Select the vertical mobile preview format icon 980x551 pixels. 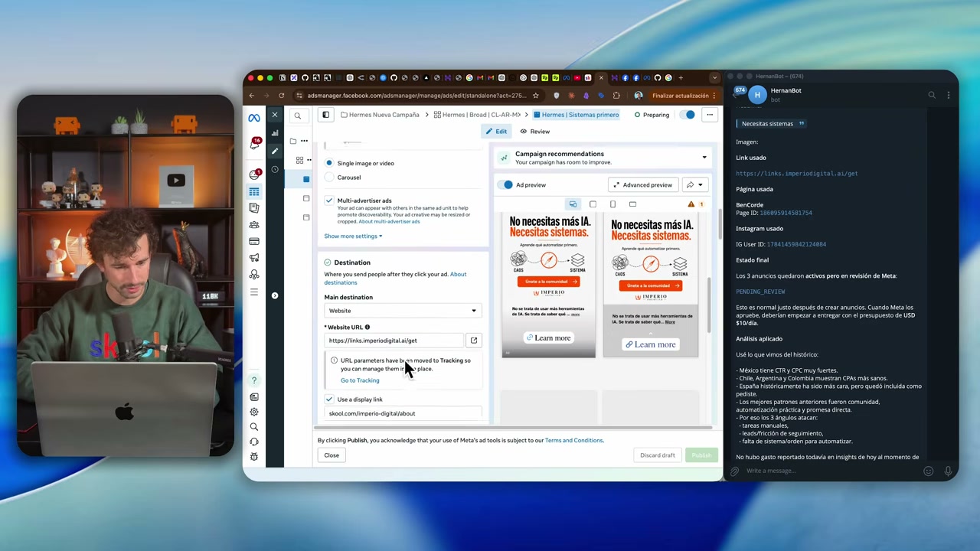(612, 204)
